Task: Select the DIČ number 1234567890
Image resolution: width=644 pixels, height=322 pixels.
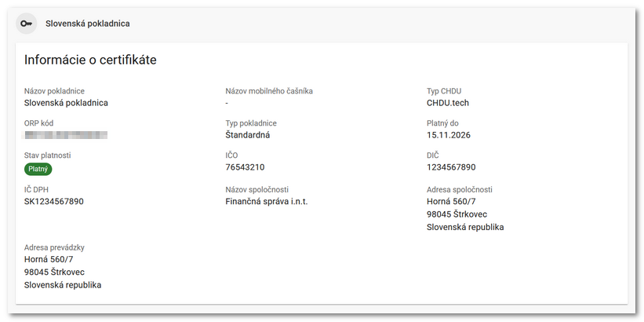Action: [x=451, y=167]
